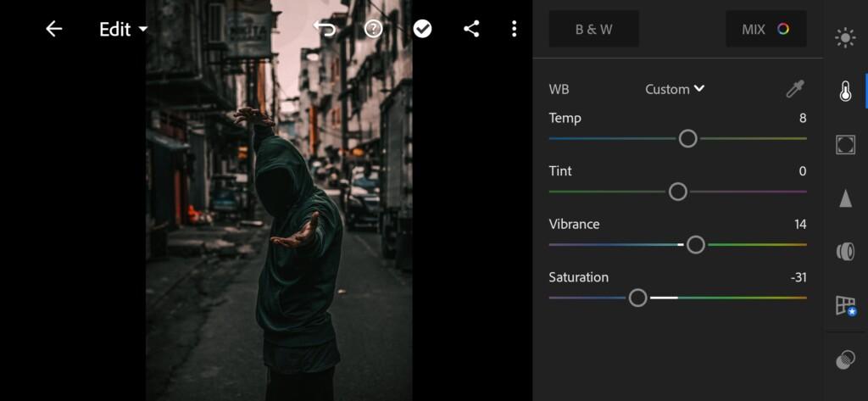Viewport: 868px width, 401px height.
Task: Open the help question mark icon
Action: 374,29
